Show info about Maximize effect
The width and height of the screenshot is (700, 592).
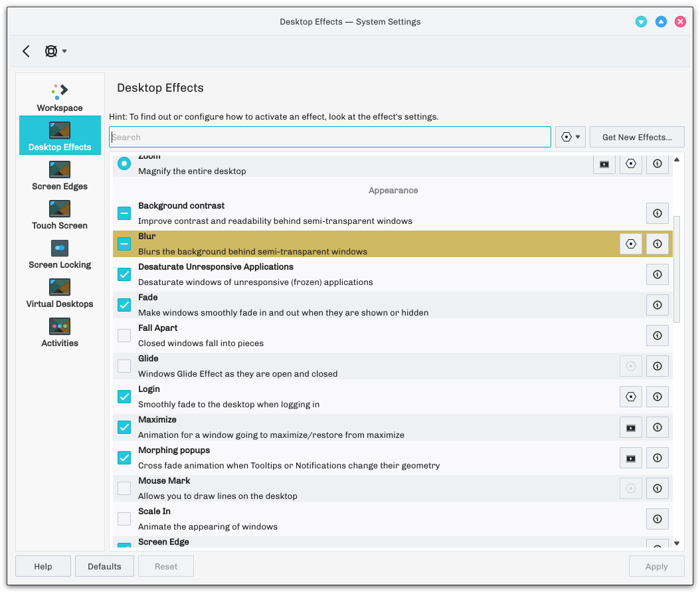(x=657, y=427)
